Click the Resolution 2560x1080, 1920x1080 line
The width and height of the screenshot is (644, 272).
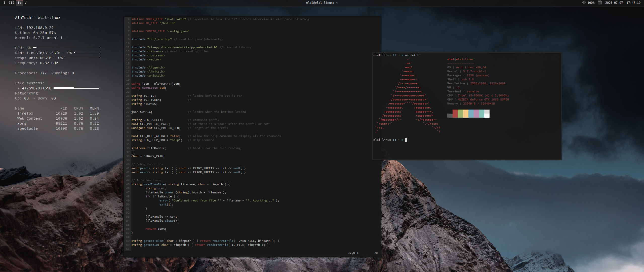[x=476, y=83]
